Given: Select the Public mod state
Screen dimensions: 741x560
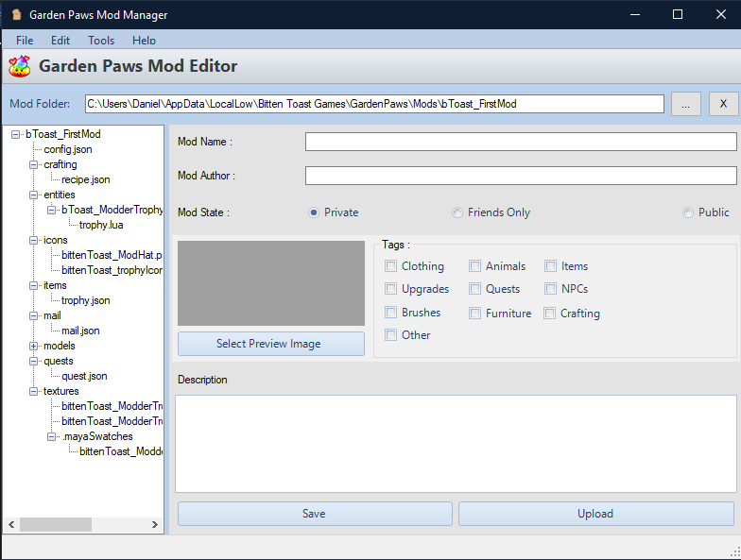Looking at the screenshot, I should tap(706, 212).
